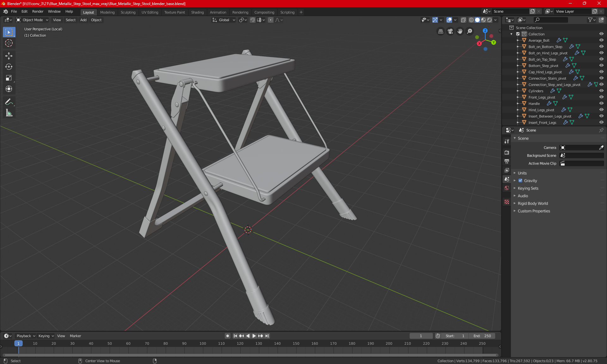Select Front_Legs_pivot in outliner
The image size is (607, 364).
542,97
